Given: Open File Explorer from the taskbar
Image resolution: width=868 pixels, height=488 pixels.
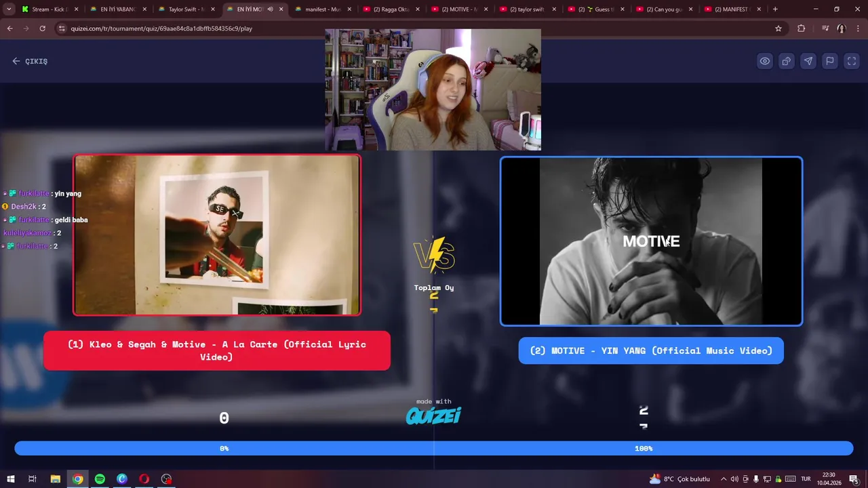Looking at the screenshot, I should [56, 479].
